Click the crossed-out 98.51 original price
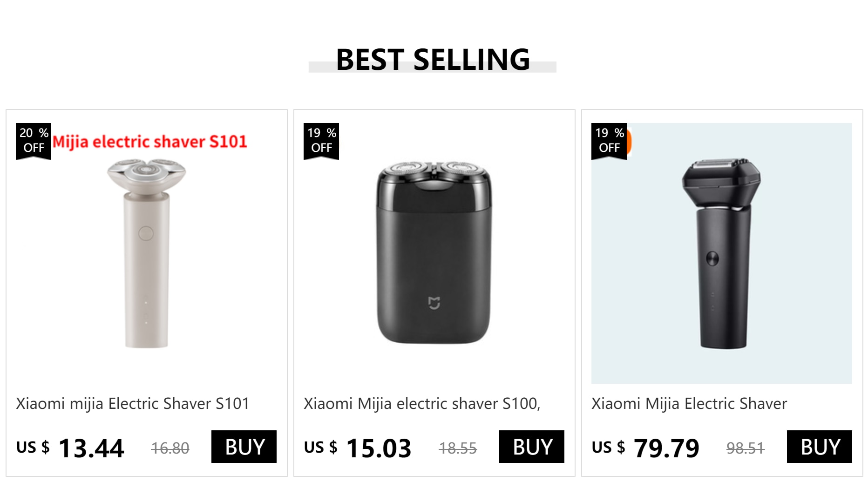 746,448
